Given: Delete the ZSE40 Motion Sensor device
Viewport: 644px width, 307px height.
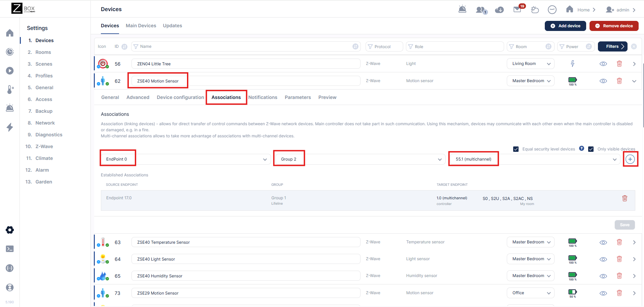Looking at the screenshot, I should (x=619, y=81).
